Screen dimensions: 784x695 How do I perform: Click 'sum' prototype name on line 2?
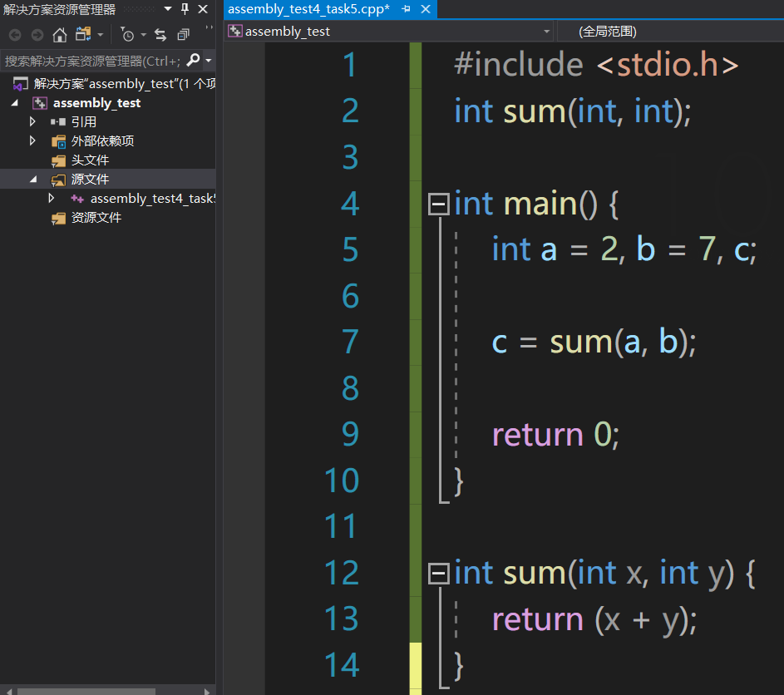click(x=535, y=111)
